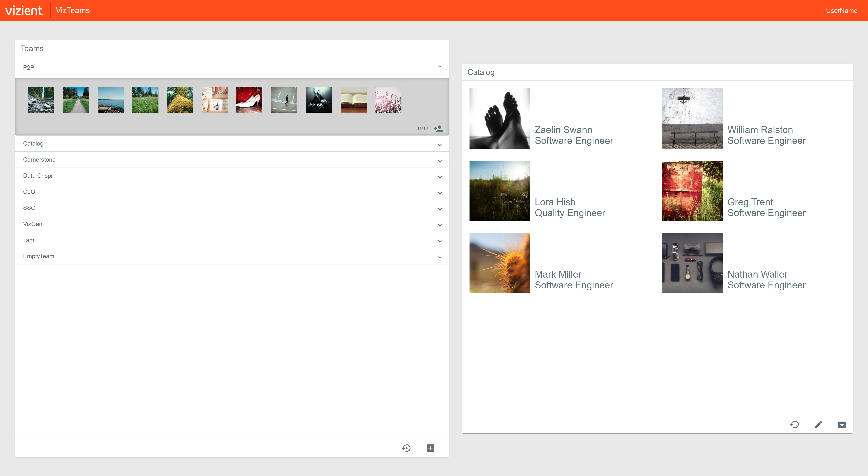Expand the Data Crispr team chevron
The height and width of the screenshot is (476, 868).
click(x=440, y=177)
